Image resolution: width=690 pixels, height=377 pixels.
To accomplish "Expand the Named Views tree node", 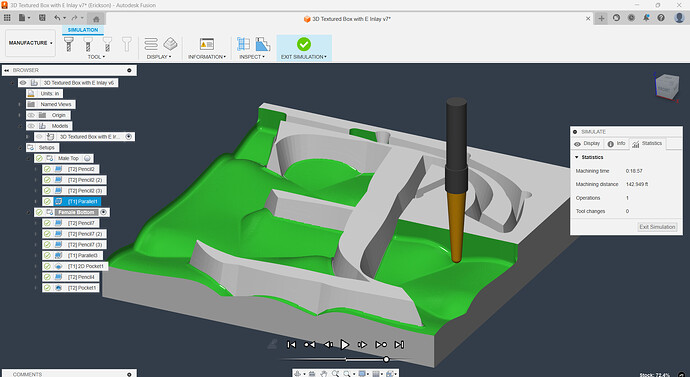I will 19,104.
